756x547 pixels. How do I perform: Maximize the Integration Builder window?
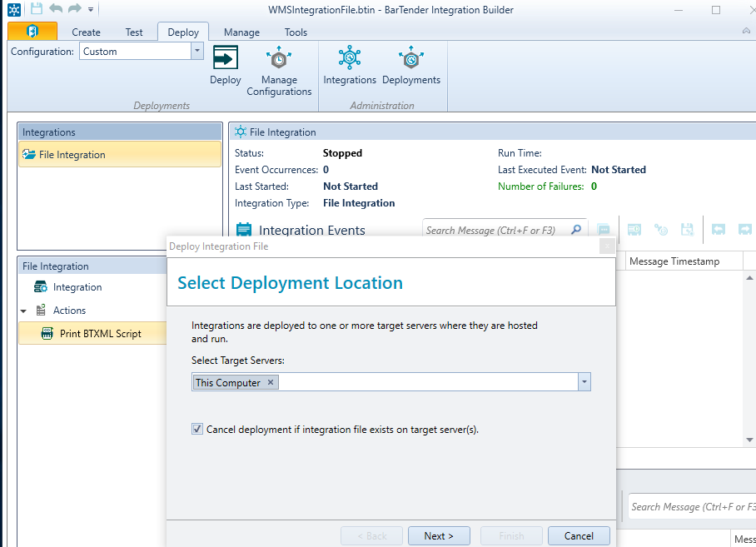tap(716, 10)
